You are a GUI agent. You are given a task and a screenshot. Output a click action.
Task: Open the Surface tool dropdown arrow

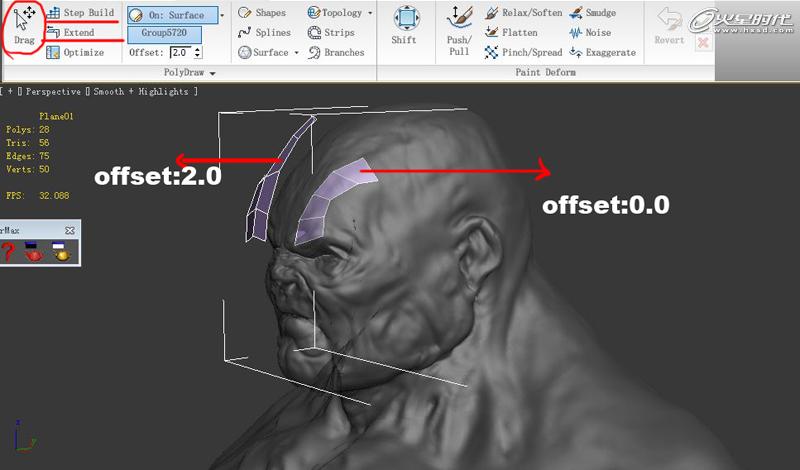(x=296, y=53)
